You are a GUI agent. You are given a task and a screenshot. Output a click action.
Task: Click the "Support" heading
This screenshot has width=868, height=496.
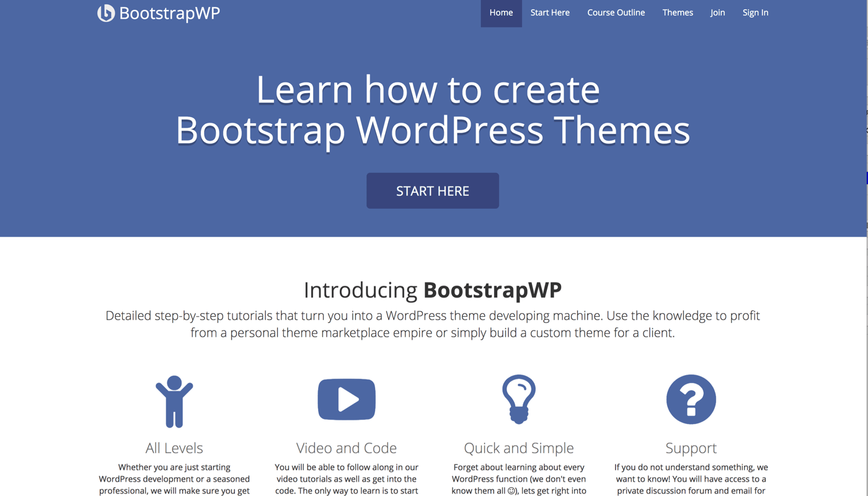coord(691,448)
